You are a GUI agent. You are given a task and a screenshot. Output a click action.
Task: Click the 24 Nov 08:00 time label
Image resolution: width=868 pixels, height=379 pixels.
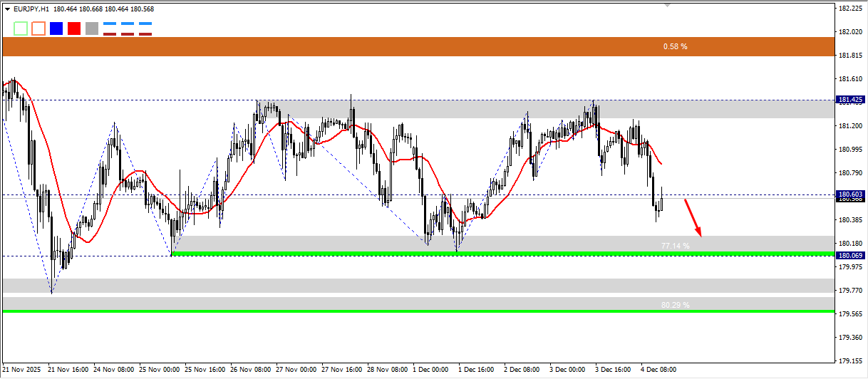[x=114, y=370]
